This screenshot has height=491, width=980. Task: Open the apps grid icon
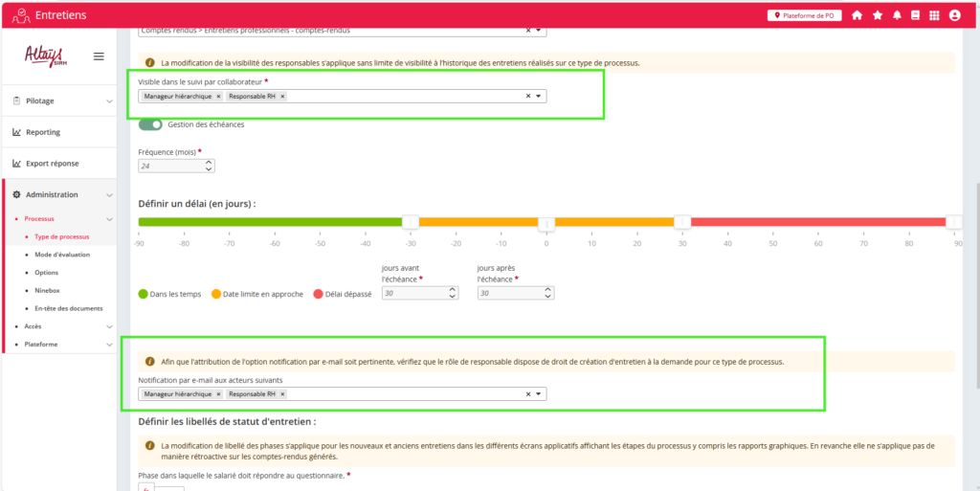coord(934,15)
